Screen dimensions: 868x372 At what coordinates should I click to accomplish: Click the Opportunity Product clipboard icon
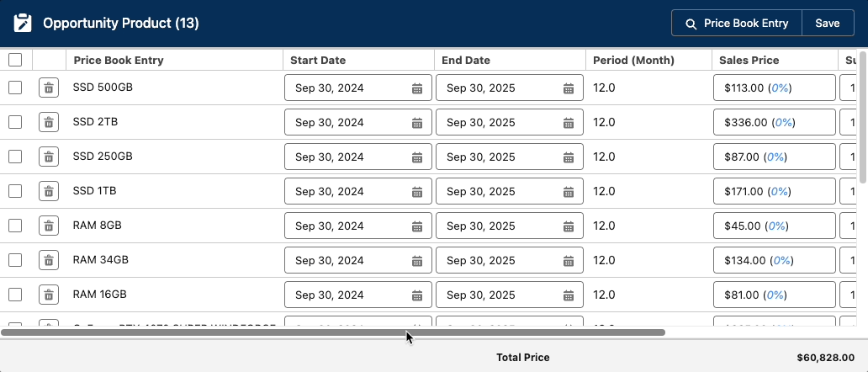click(x=23, y=23)
